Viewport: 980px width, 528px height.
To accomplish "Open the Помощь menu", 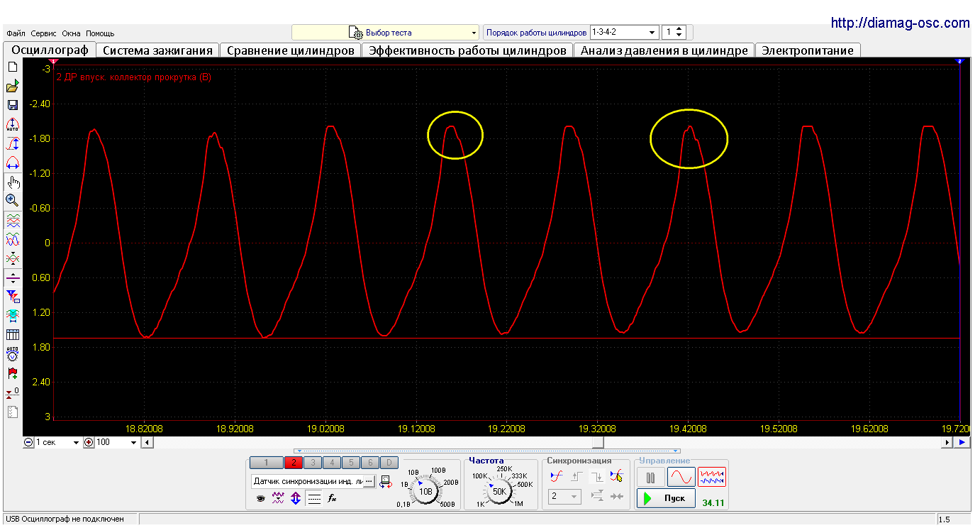I will 100,33.
